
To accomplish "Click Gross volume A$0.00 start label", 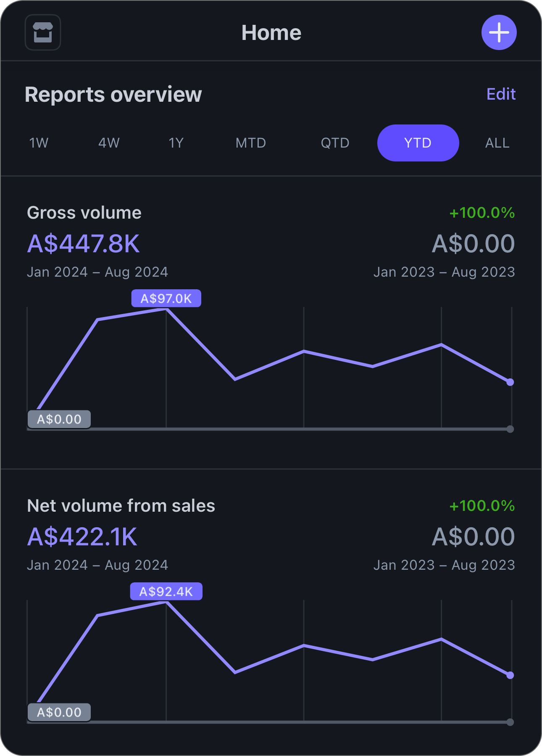I will 59,419.
